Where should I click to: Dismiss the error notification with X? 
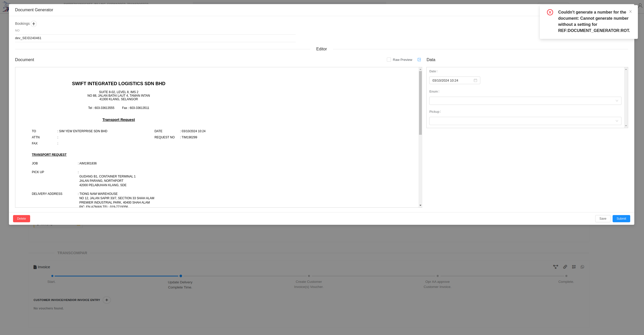click(x=630, y=12)
